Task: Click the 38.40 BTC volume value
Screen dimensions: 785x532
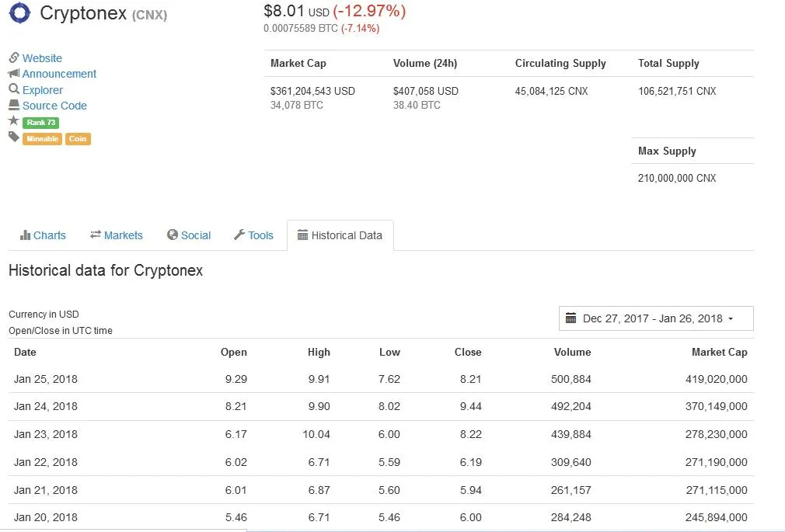Action: (417, 105)
